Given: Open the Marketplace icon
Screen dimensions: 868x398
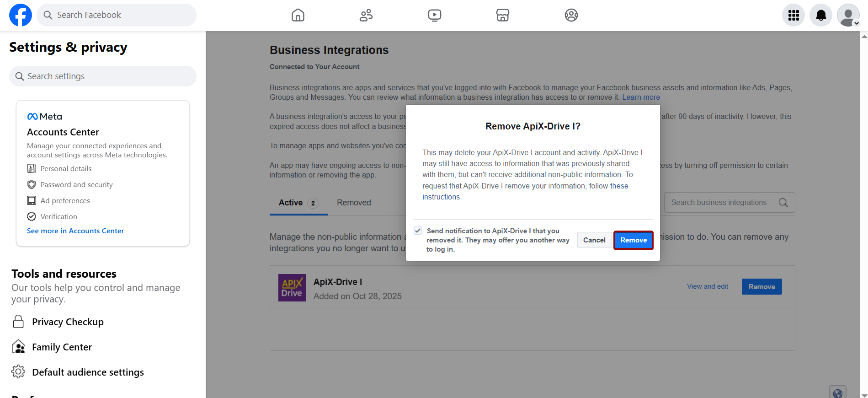Looking at the screenshot, I should point(503,15).
